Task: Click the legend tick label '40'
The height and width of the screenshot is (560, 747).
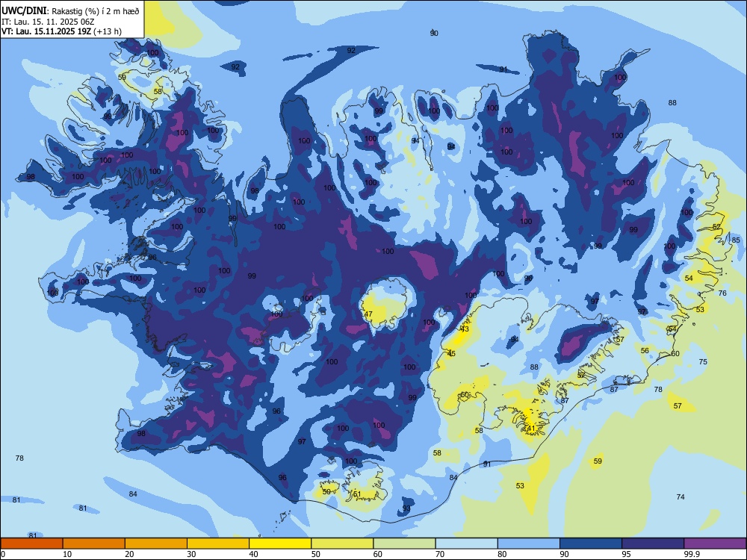Action: tap(253, 554)
